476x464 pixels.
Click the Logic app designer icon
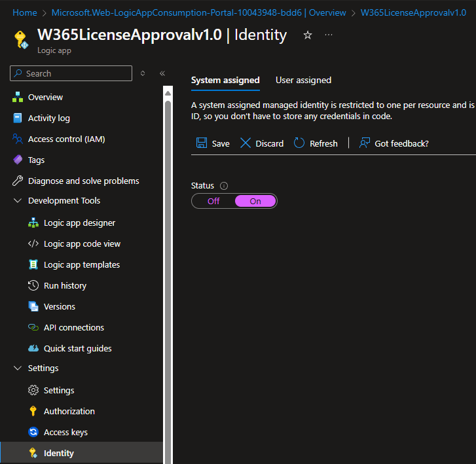(33, 223)
